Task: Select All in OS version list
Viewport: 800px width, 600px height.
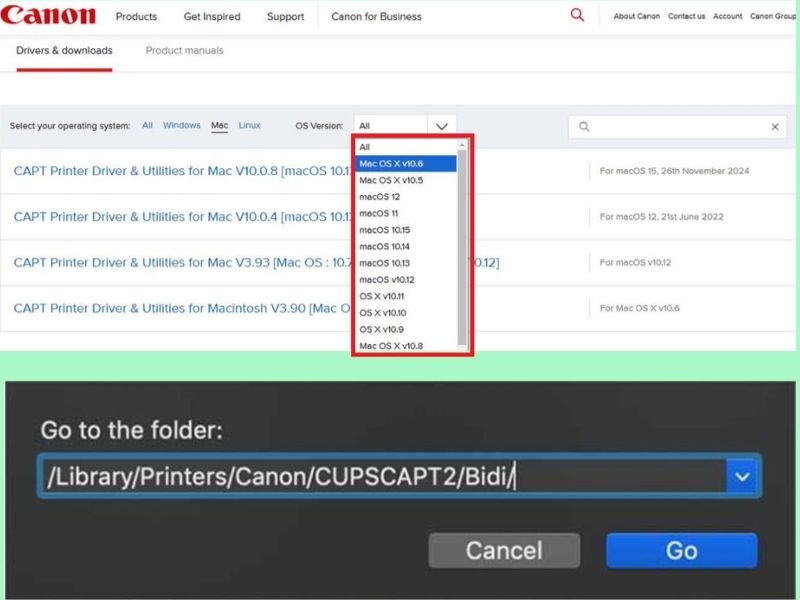Action: pos(406,147)
